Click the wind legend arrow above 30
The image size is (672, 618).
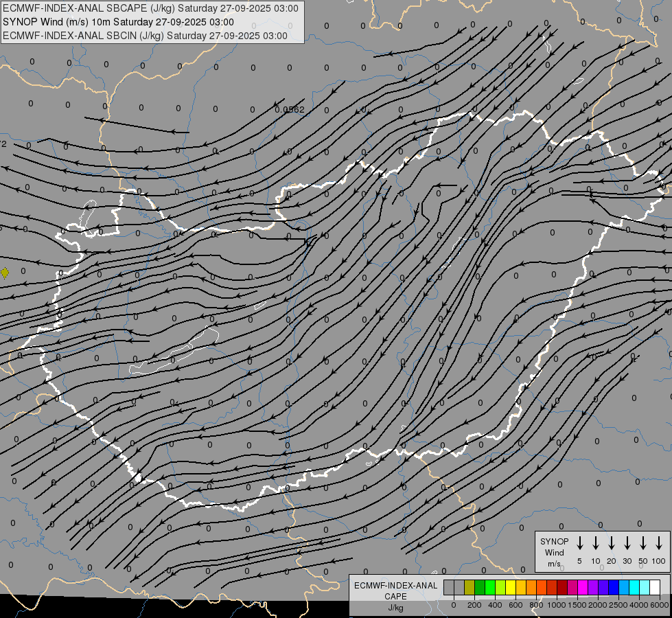click(x=627, y=543)
